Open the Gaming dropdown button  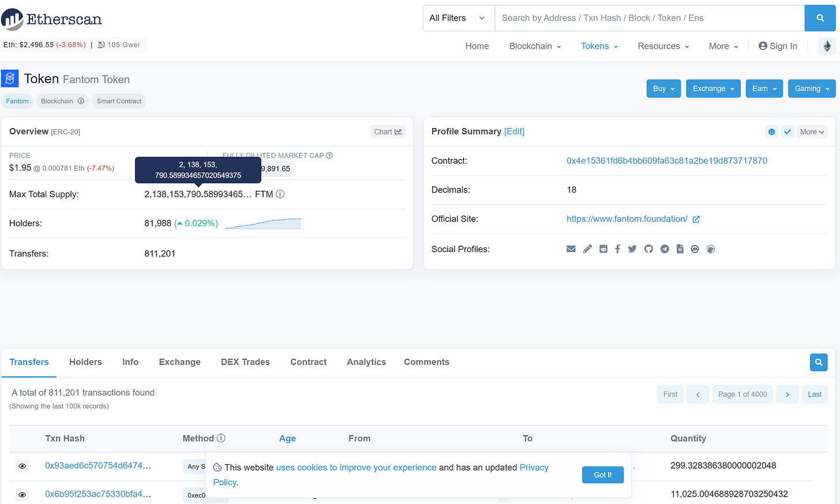pos(812,88)
